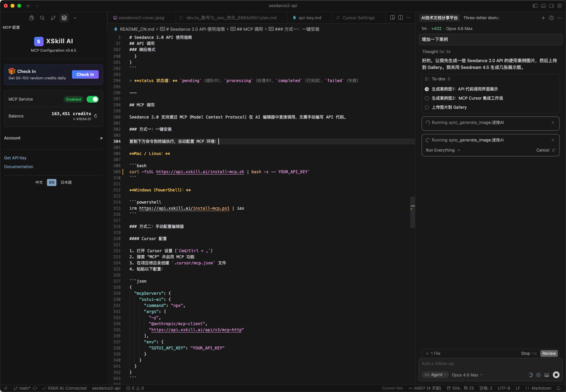Click the Check In button
Image resolution: width=566 pixels, height=392 pixels.
(x=85, y=74)
